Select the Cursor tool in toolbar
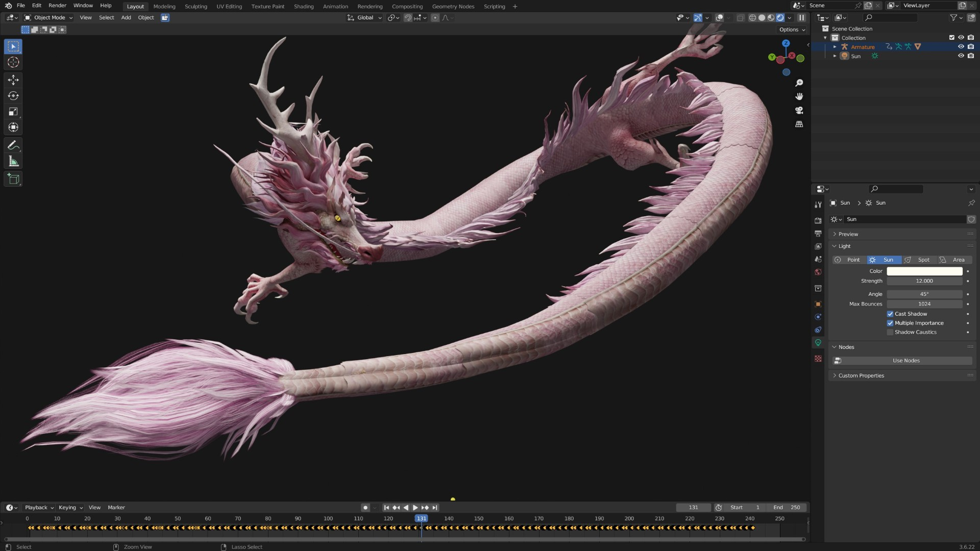The height and width of the screenshot is (551, 980). 13,62
